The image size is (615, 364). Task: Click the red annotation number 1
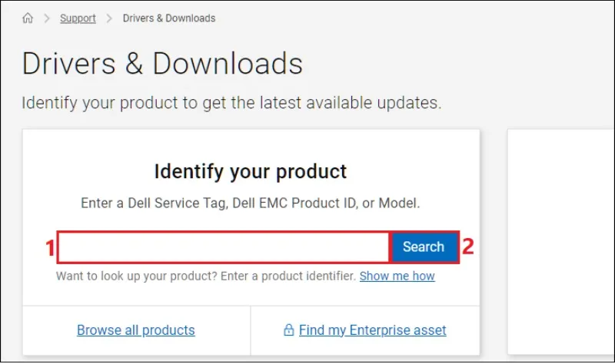point(49,248)
